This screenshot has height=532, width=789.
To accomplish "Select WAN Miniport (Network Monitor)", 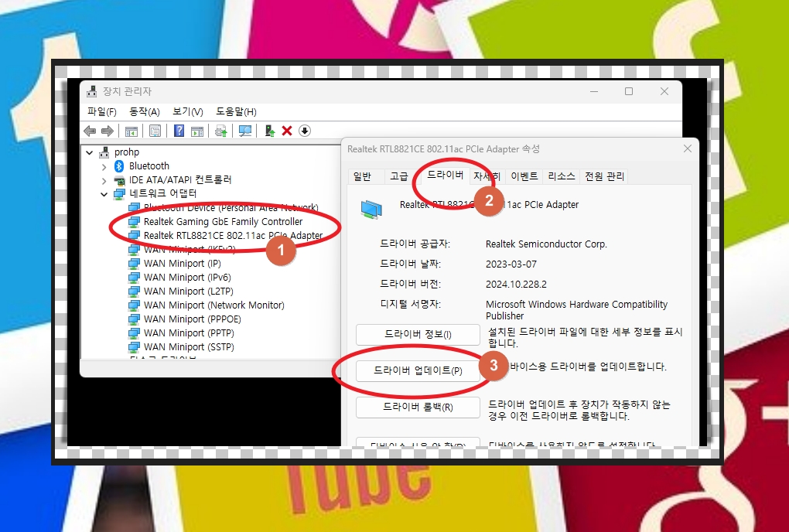I will (x=213, y=305).
